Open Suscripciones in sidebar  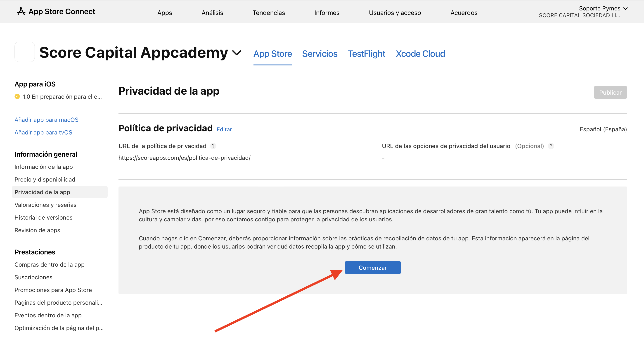pos(33,277)
